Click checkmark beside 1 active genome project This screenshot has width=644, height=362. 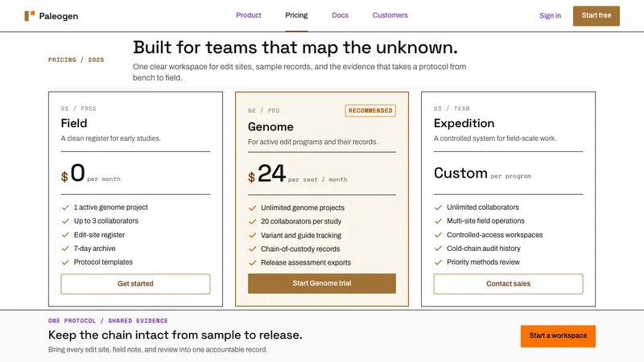[65, 208]
